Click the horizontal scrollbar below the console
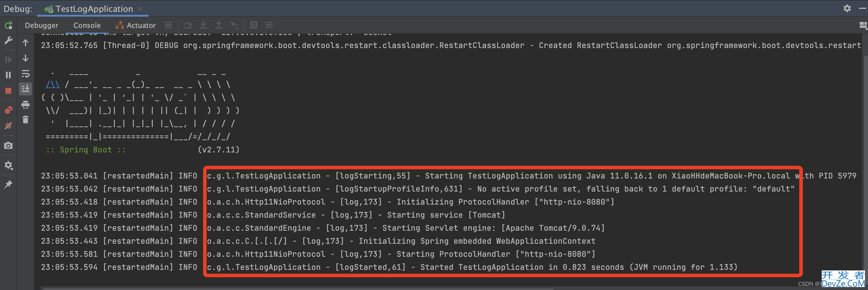Image resolution: width=868 pixels, height=290 pixels. point(298,288)
